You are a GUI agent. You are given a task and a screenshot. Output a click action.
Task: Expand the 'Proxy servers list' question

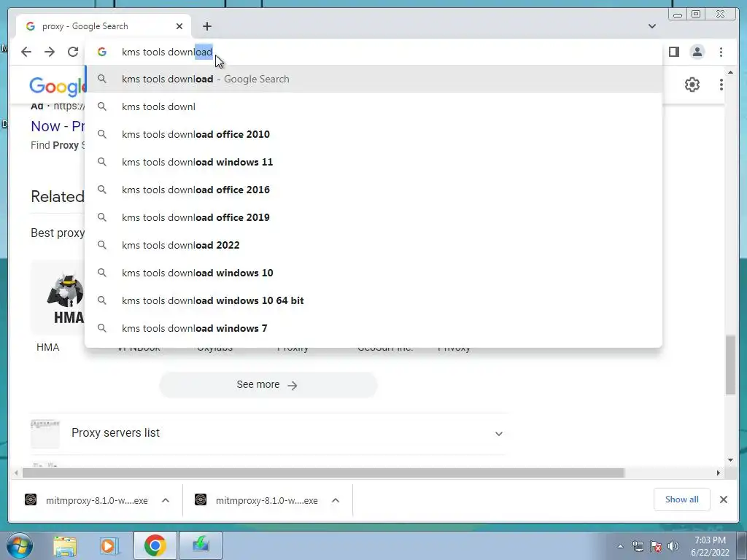tap(268, 433)
